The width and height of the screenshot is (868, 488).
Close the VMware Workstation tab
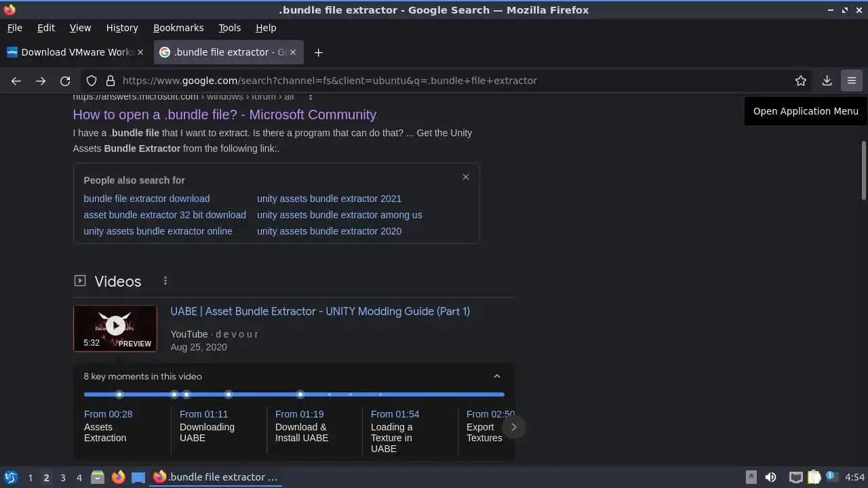click(x=140, y=52)
